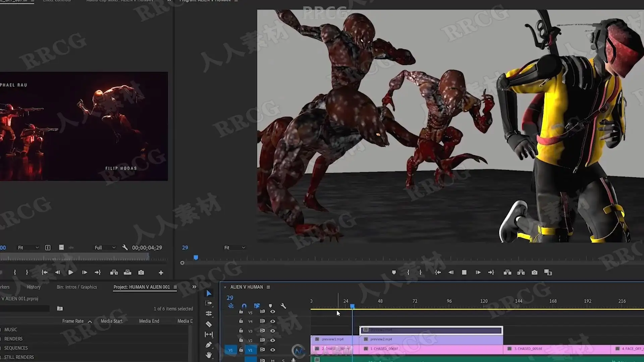The width and height of the screenshot is (644, 362).
Task: Toggle V2 track output eye
Action: click(273, 340)
